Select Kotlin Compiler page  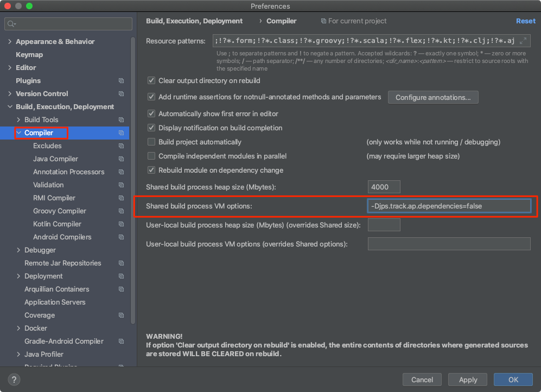58,224
